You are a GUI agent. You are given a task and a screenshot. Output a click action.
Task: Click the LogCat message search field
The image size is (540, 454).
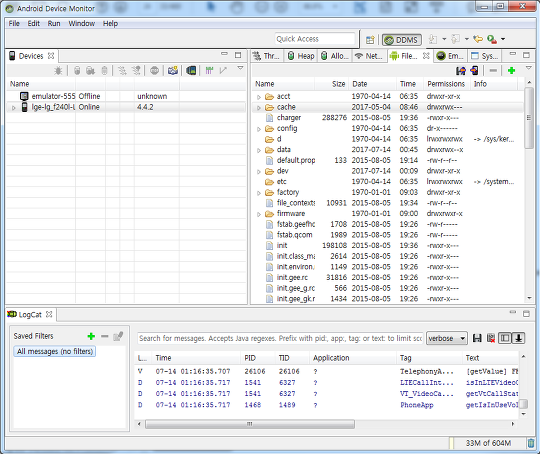click(280, 339)
